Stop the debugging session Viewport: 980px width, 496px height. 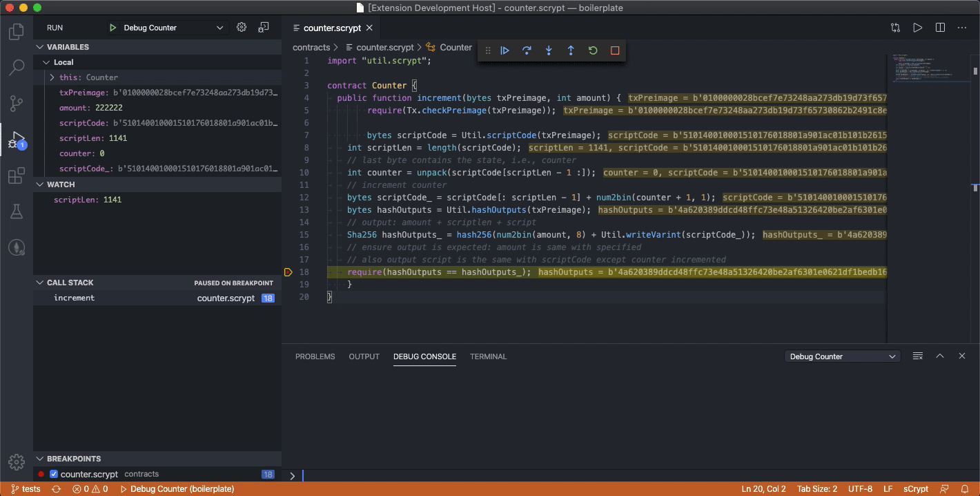coord(615,50)
